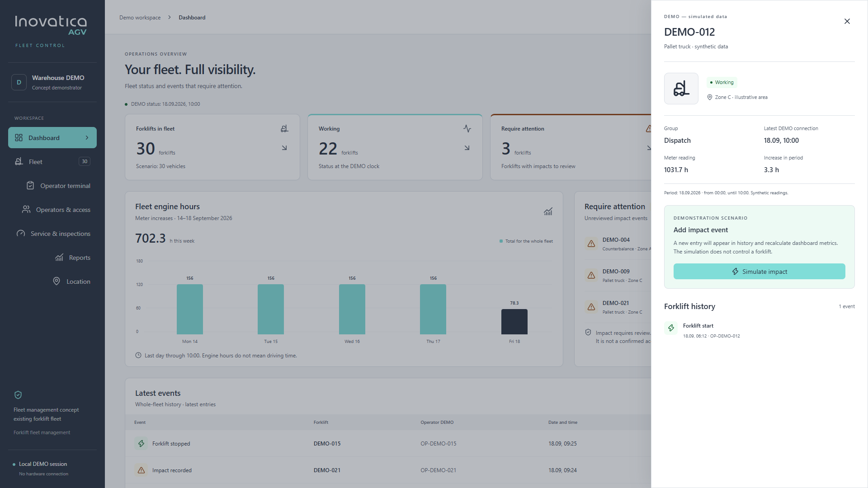Click the Fleet forklift icon in sidebar

click(19, 162)
